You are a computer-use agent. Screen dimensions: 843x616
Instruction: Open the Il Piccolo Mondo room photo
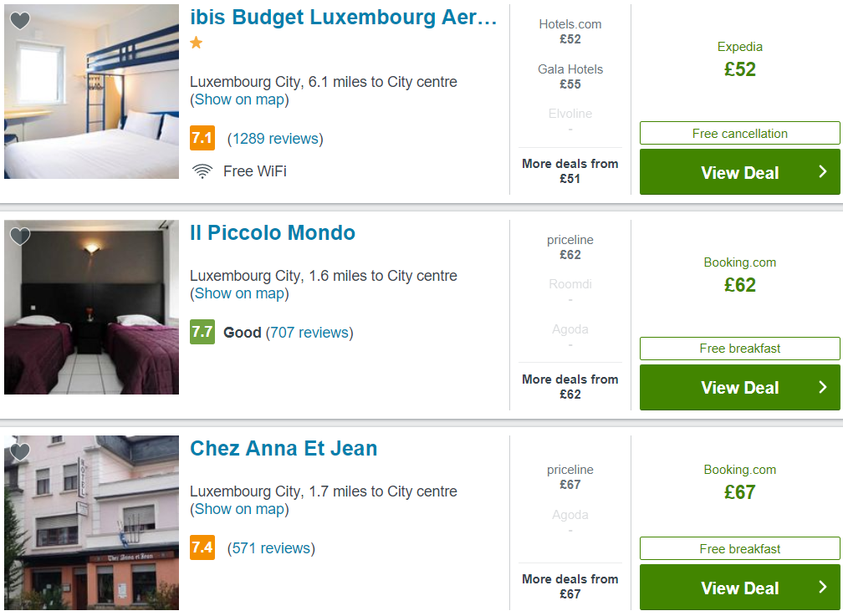tap(91, 307)
